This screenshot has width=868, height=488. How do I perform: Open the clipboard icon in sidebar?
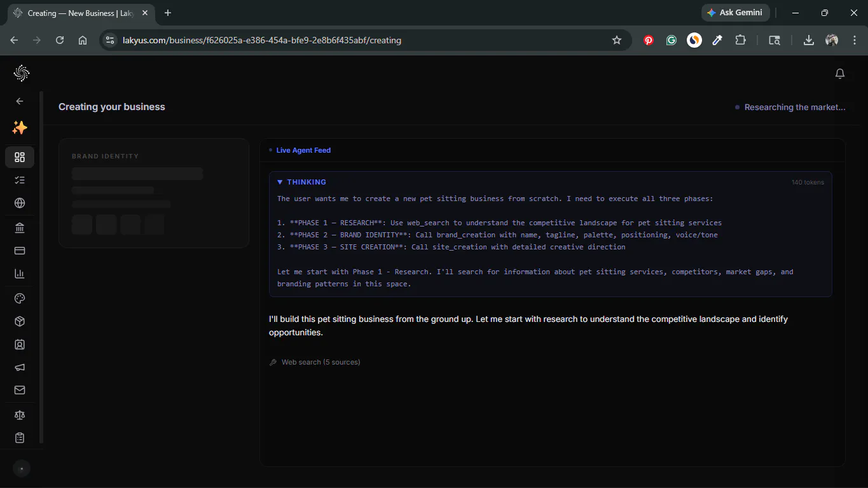20,438
